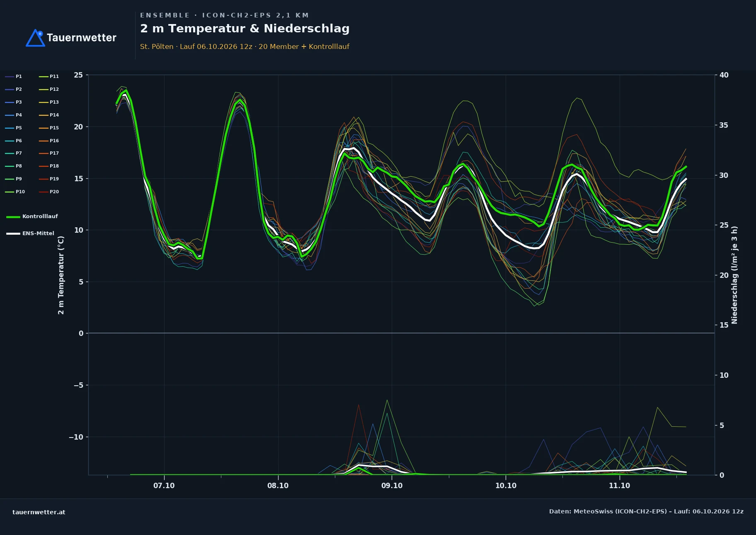Select the P4 legend entry
This screenshot has width=756, height=535.
14,115
